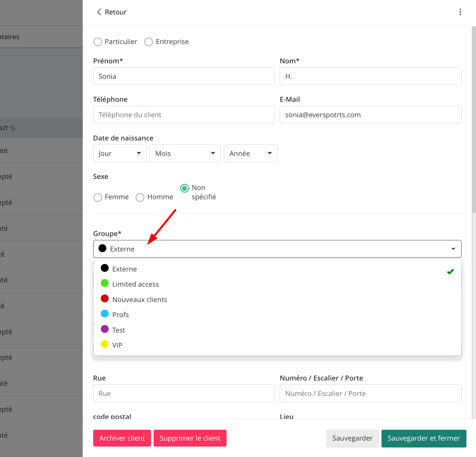Select Externe in the group list
This screenshot has width=476, height=457.
coord(277,269)
